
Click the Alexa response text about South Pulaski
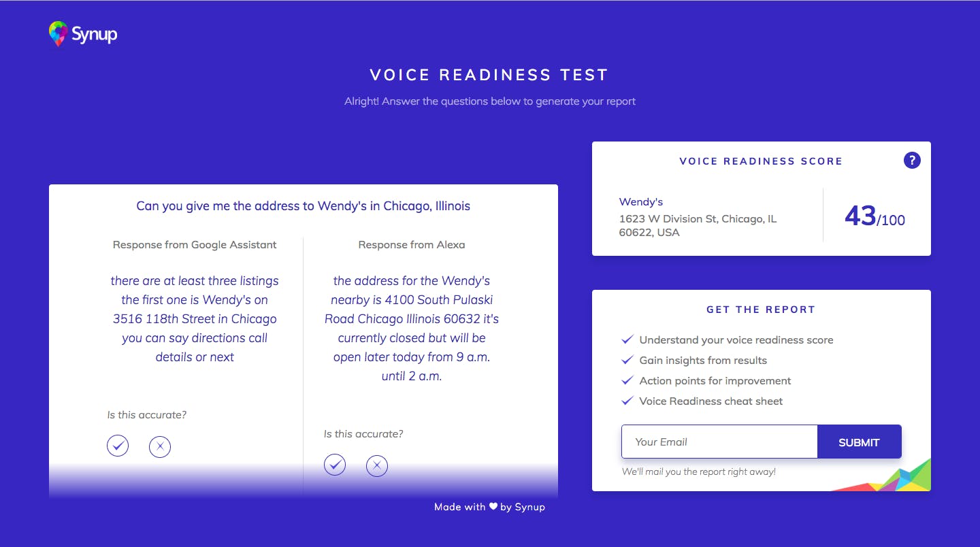[412, 329]
